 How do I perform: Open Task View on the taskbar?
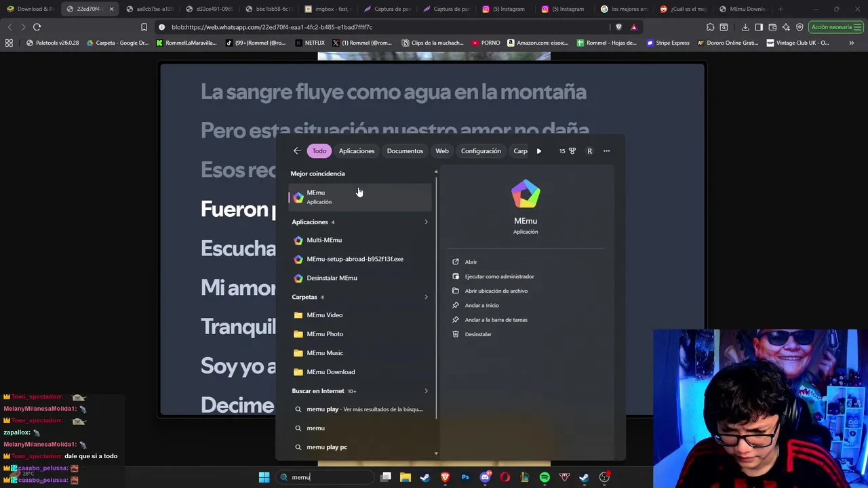point(386,477)
